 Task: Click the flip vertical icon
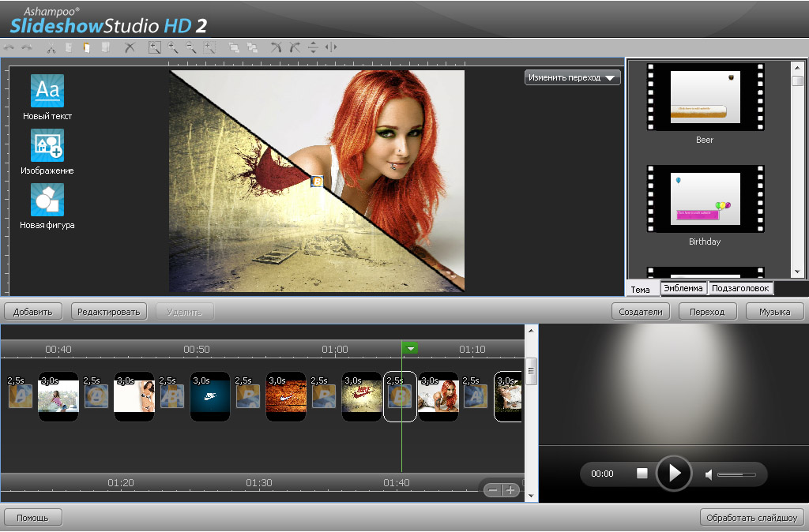tap(313, 47)
